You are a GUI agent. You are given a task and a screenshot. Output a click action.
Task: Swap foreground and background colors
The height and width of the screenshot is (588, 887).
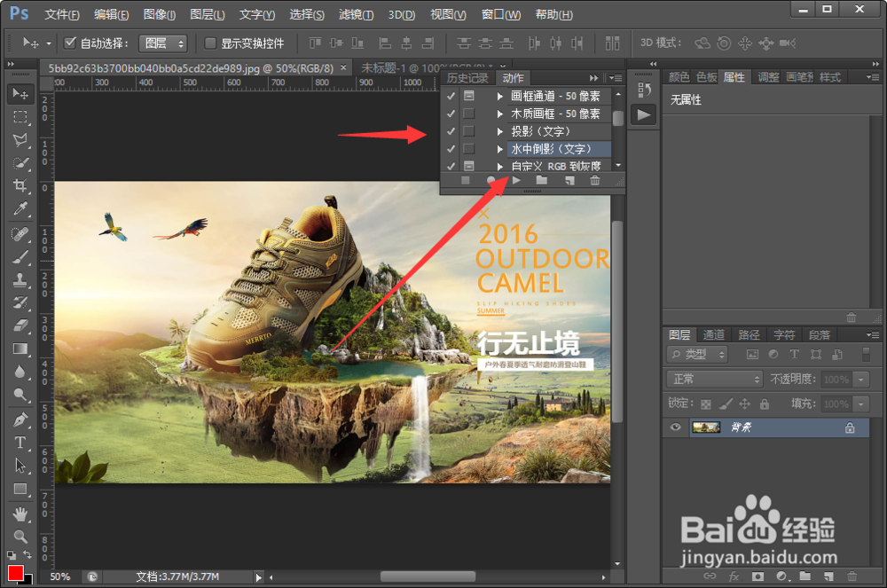point(27,554)
